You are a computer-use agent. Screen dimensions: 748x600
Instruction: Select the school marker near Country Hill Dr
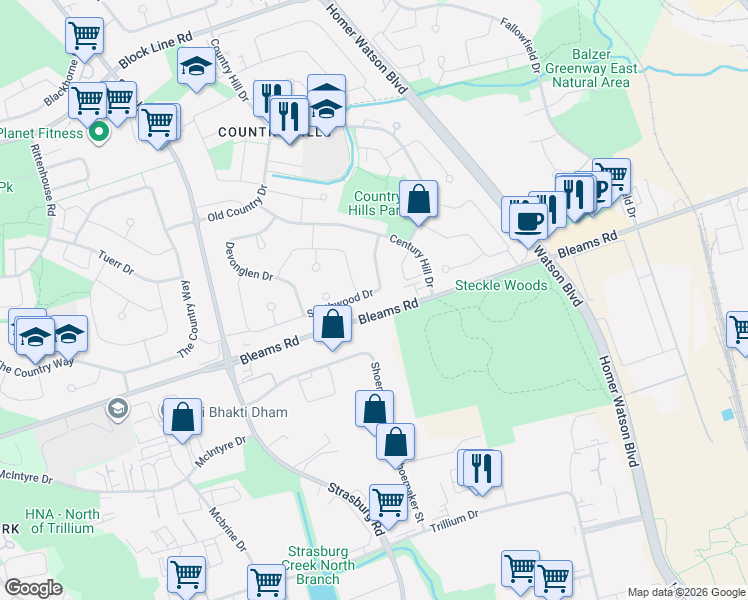[x=196, y=68]
